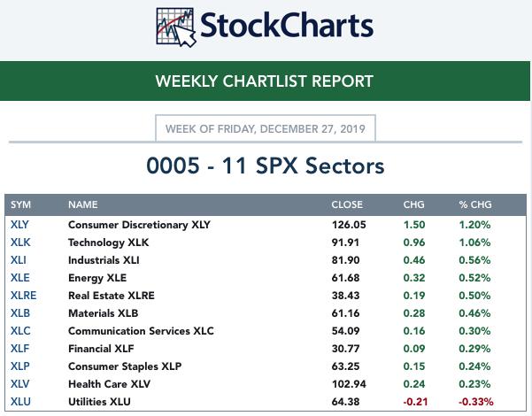Sort table by NAME column header
This screenshot has height=416, width=532.
83,204
